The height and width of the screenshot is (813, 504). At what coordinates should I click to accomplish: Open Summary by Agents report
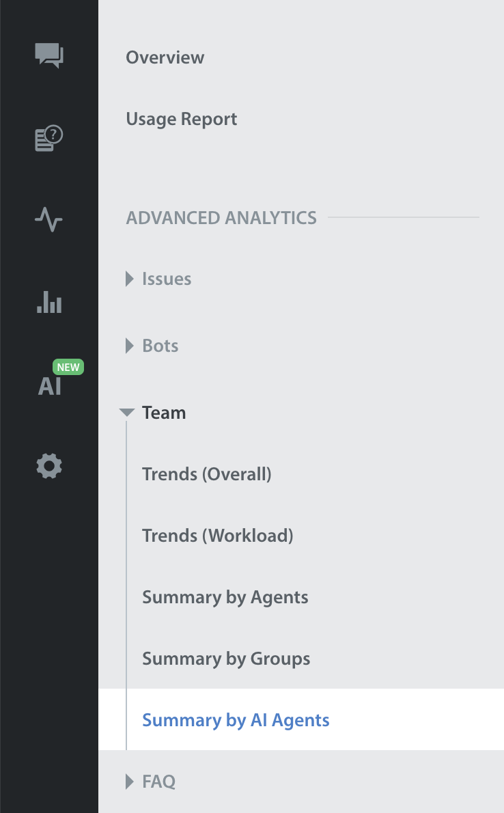pos(225,597)
